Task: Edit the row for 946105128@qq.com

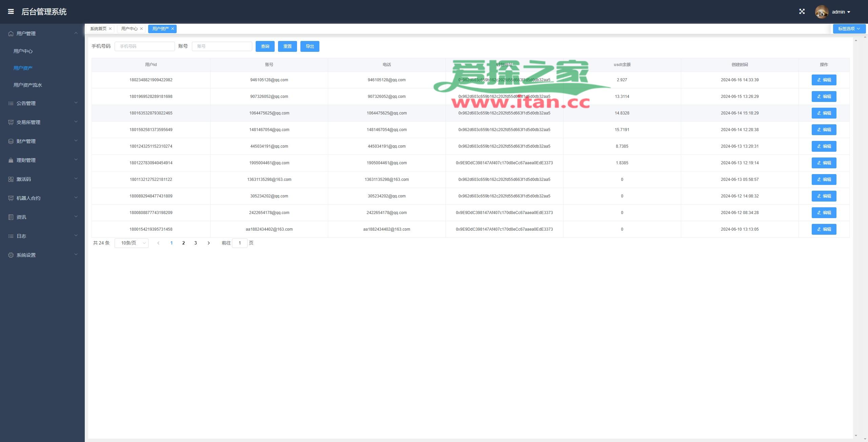Action: [x=824, y=80]
